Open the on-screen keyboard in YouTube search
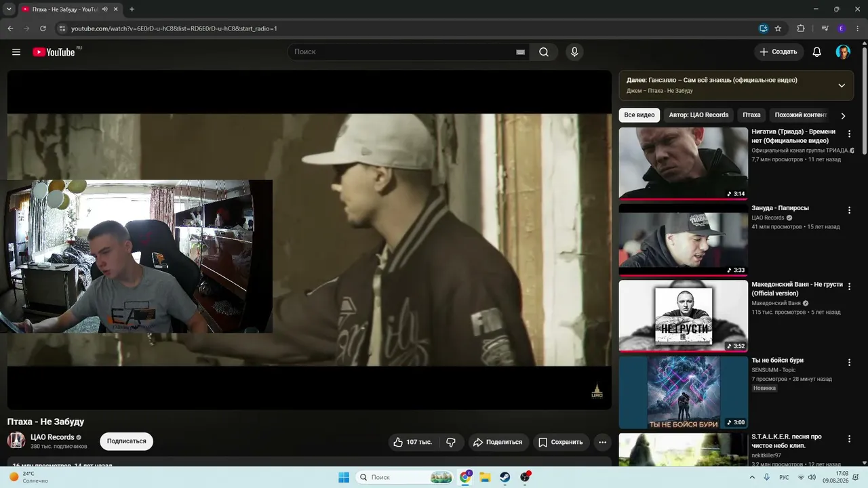This screenshot has height=488, width=868. [520, 52]
